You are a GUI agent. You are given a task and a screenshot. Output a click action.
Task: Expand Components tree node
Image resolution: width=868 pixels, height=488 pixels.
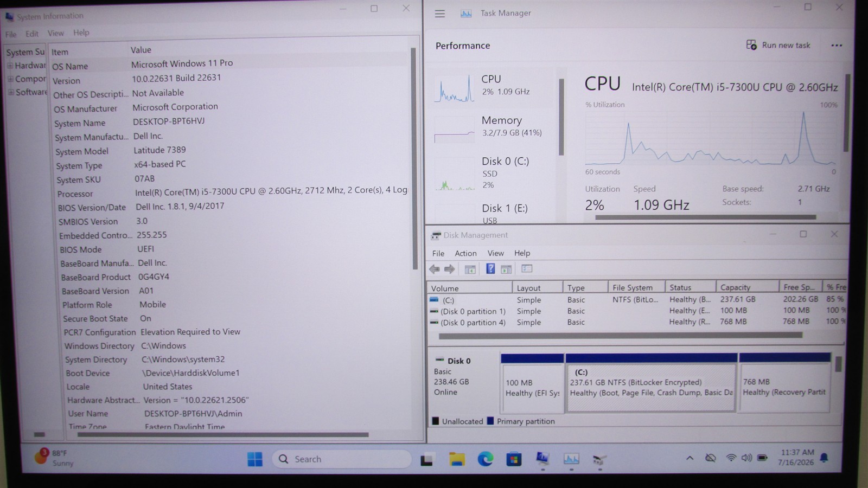tap(10, 79)
